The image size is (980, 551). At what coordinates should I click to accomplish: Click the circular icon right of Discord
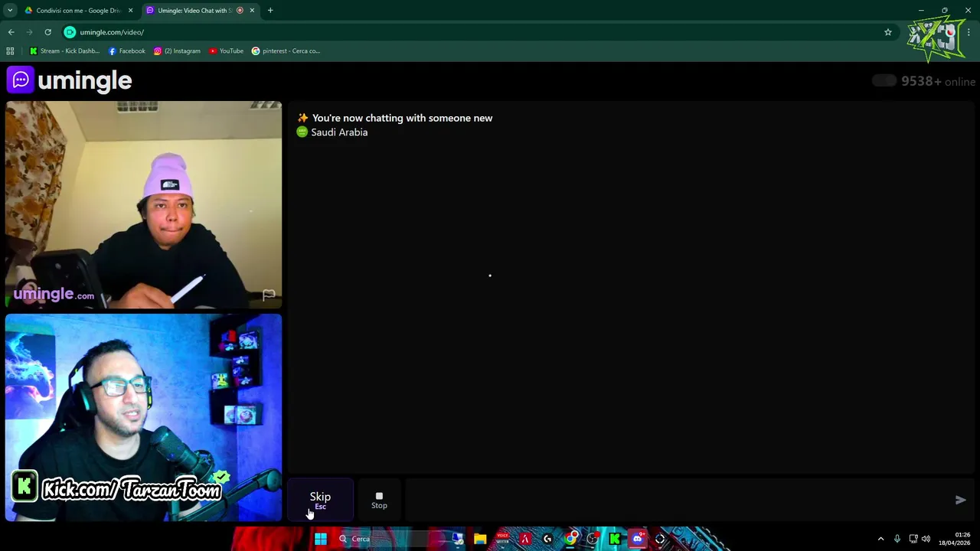click(x=660, y=539)
